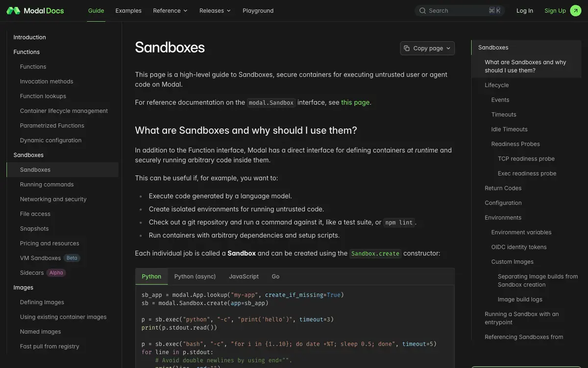Jump to Running a Sandbox with entrypoint
This screenshot has height=368, width=588.
[x=522, y=318]
